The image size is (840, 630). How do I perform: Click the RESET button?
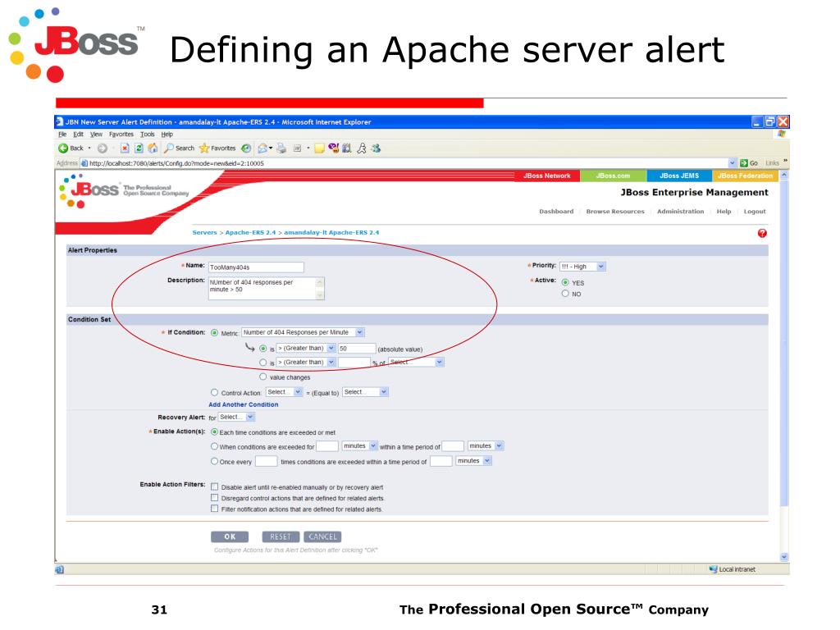coord(281,536)
